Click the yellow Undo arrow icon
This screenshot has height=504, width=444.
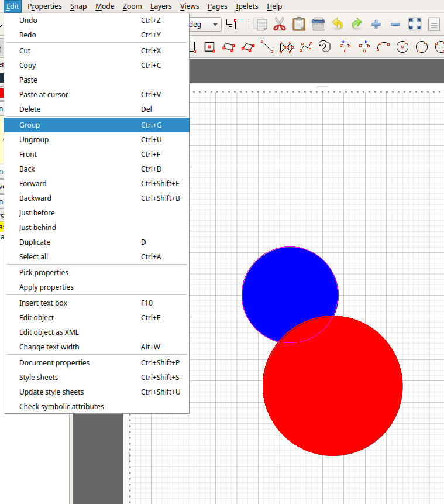tap(338, 25)
